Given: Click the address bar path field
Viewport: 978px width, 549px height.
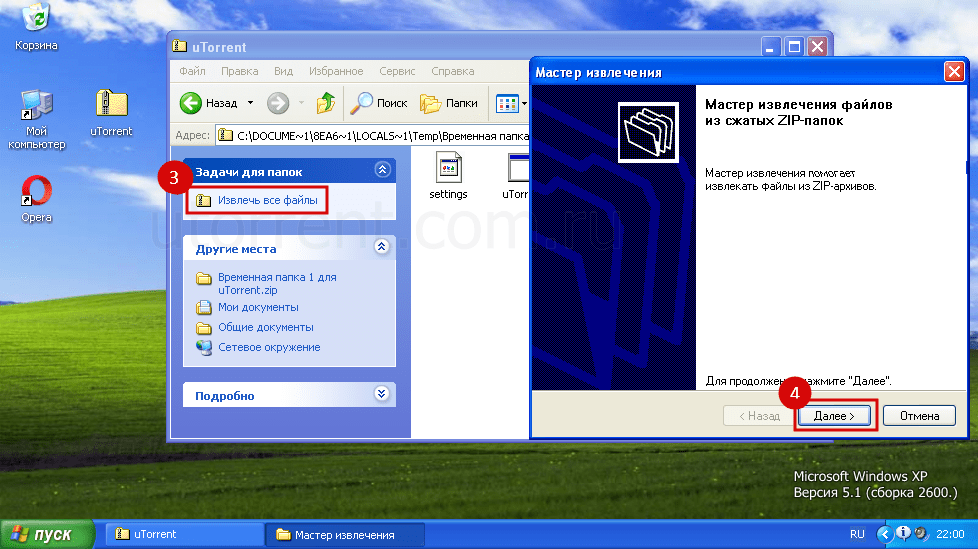Looking at the screenshot, I should coord(373,135).
